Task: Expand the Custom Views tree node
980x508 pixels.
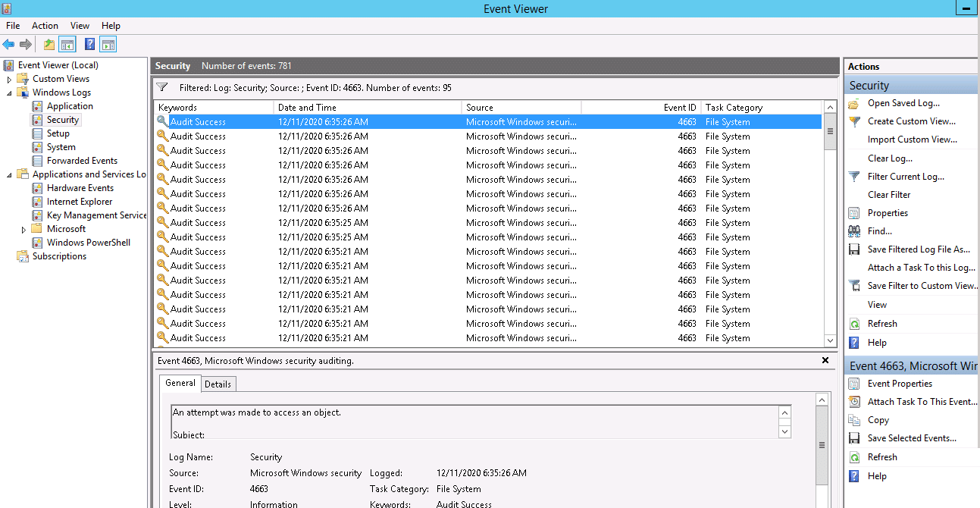Action: (x=10, y=79)
